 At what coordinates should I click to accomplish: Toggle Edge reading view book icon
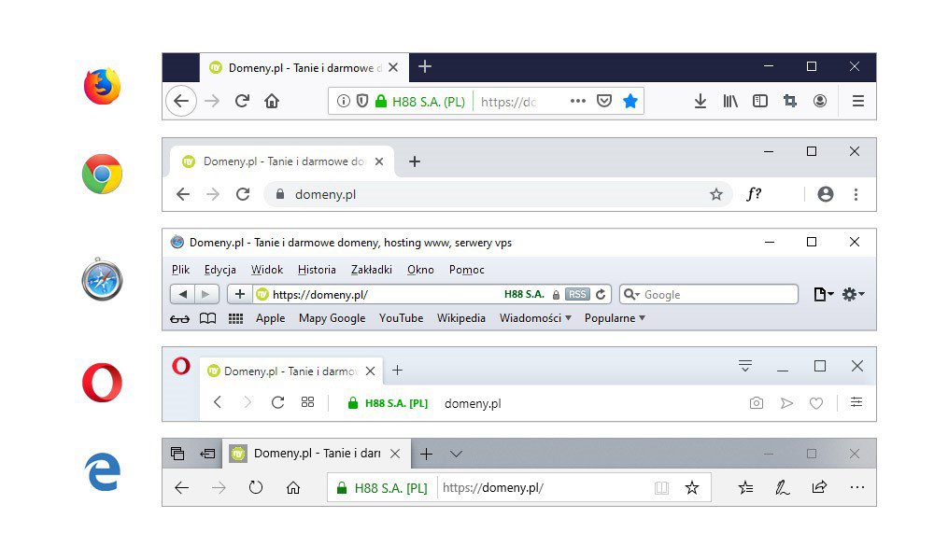tap(661, 488)
